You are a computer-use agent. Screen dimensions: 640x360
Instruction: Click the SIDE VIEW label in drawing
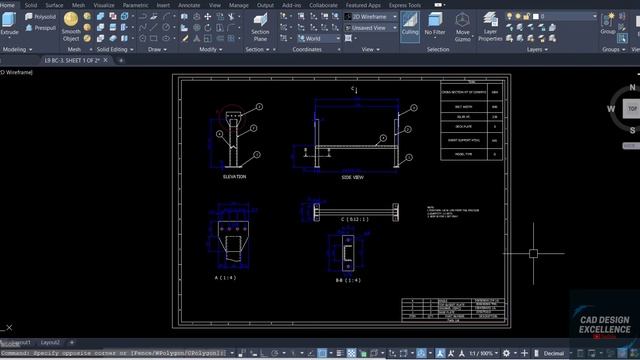[352, 178]
